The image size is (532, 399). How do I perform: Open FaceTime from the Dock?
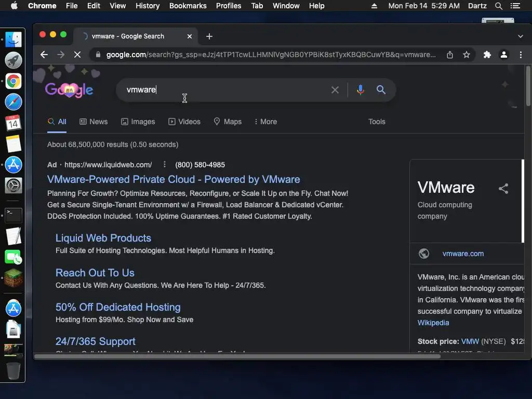click(13, 257)
